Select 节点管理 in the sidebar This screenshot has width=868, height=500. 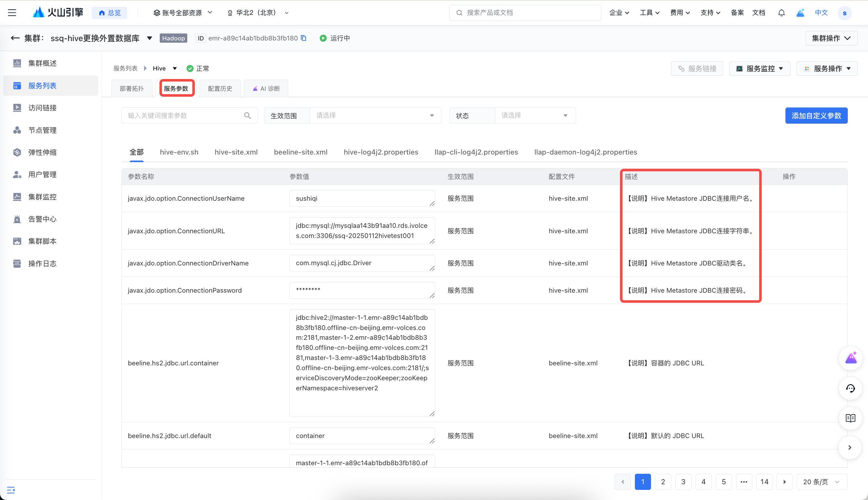42,130
